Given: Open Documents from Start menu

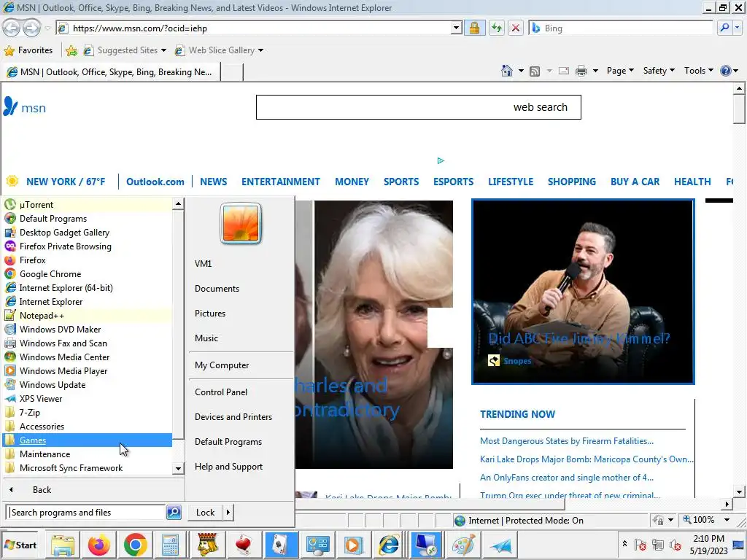Looking at the screenshot, I should (217, 289).
